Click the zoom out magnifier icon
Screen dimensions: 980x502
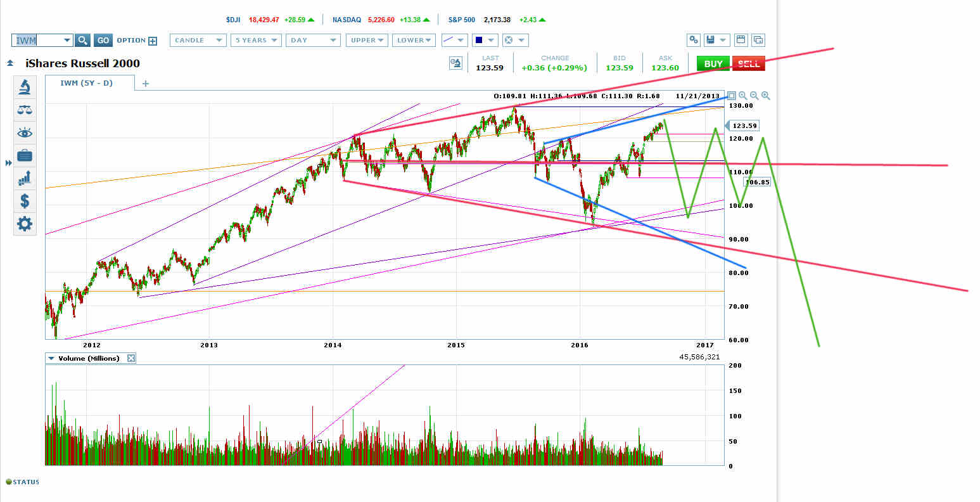(754, 96)
